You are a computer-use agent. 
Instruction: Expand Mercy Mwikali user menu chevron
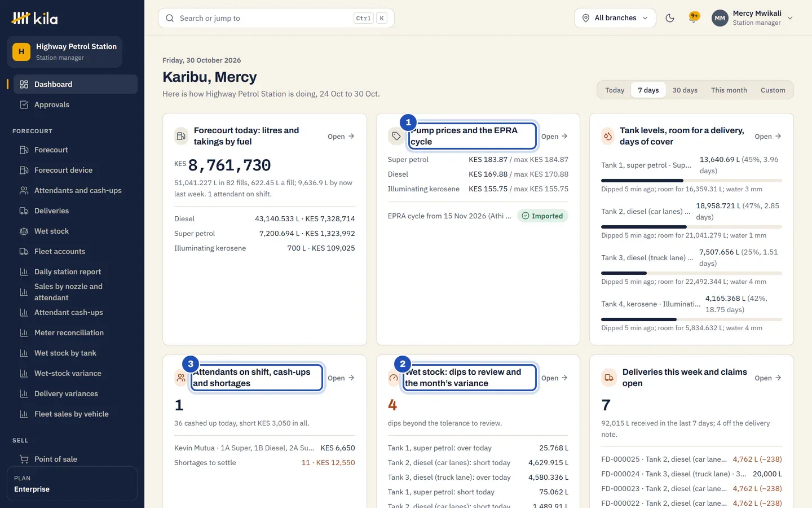pyautogui.click(x=790, y=18)
